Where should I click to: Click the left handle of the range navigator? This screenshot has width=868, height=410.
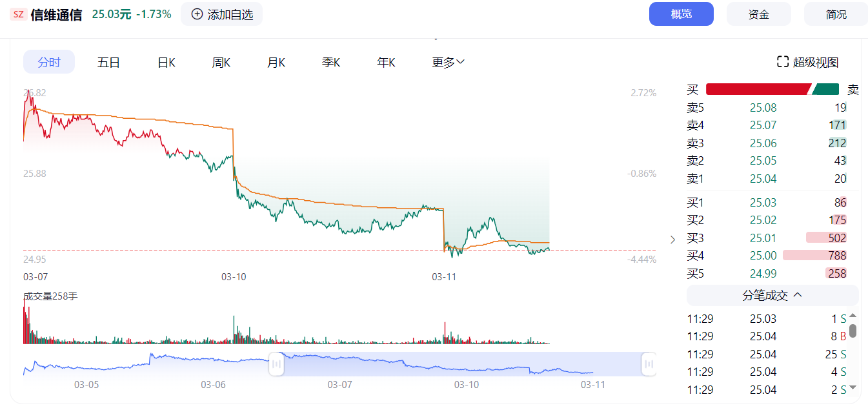pyautogui.click(x=276, y=364)
